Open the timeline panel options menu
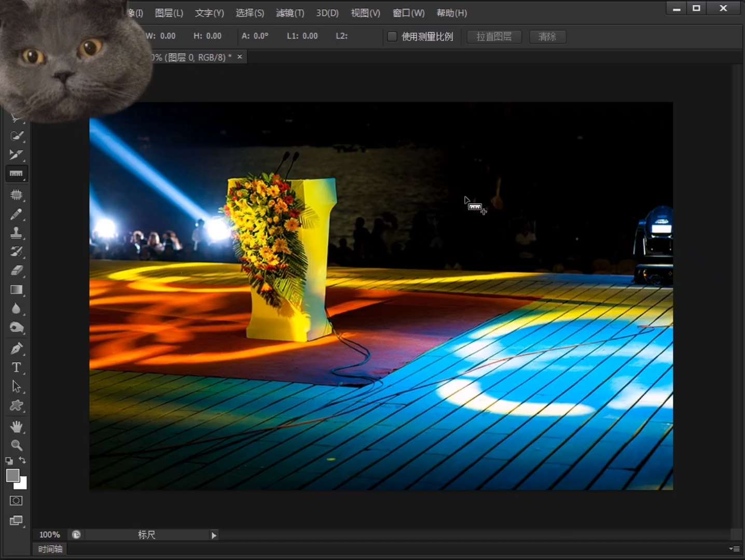745x560 pixels. click(734, 549)
